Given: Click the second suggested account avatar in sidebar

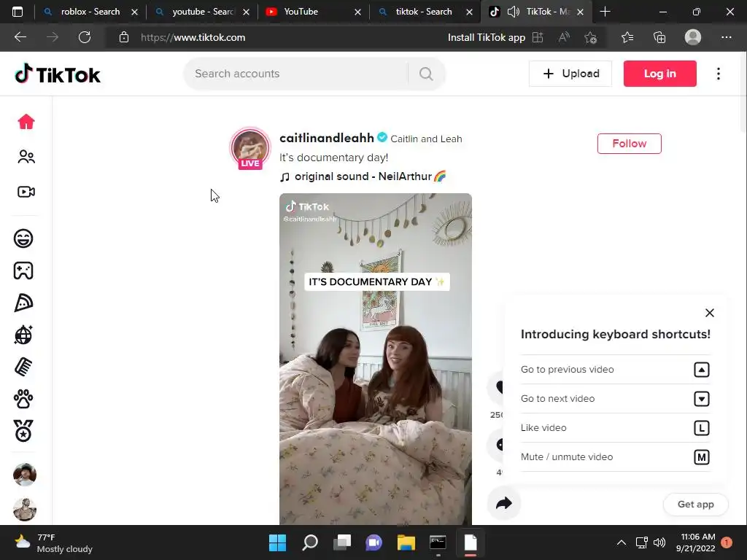Looking at the screenshot, I should 25,510.
